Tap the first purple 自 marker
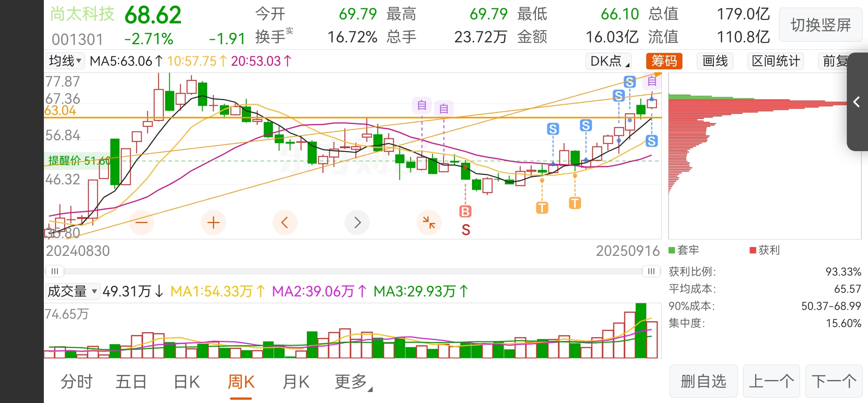The image size is (868, 403). (x=422, y=105)
